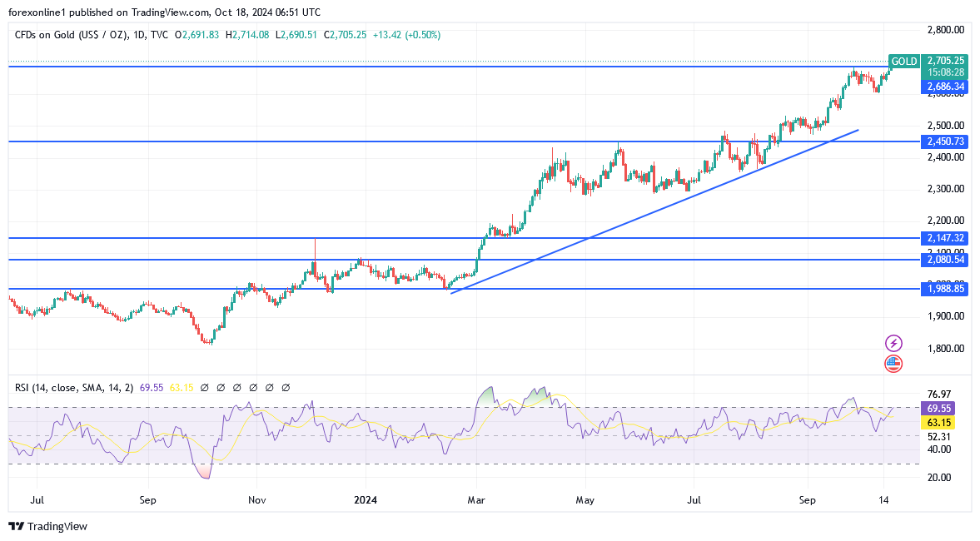Click the 76.97 RSI axis label
This screenshot has height=541, width=980.
click(938, 395)
